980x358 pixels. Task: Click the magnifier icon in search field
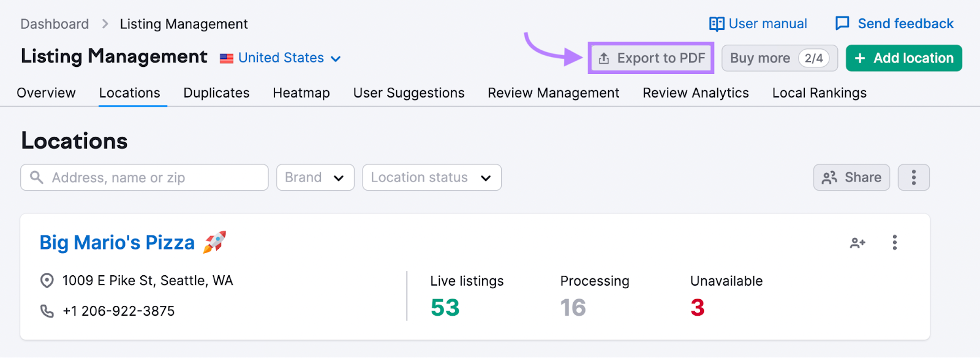37,178
